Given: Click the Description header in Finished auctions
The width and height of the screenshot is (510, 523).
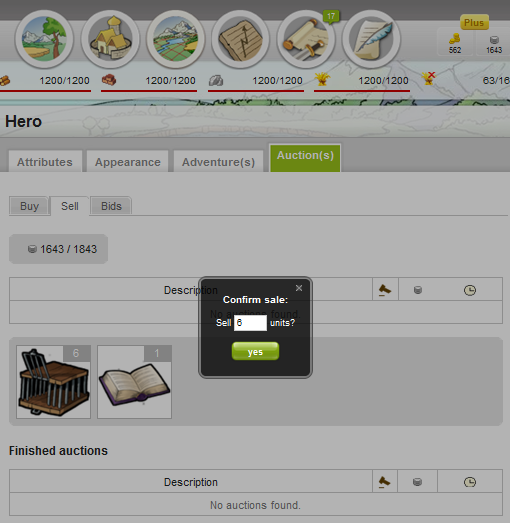Looking at the screenshot, I should click(x=190, y=482).
